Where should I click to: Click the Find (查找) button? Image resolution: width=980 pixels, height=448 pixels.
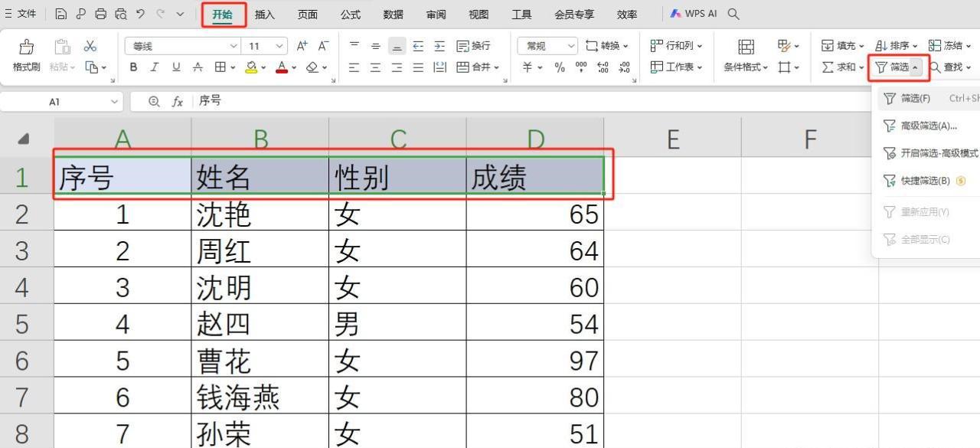(950, 67)
